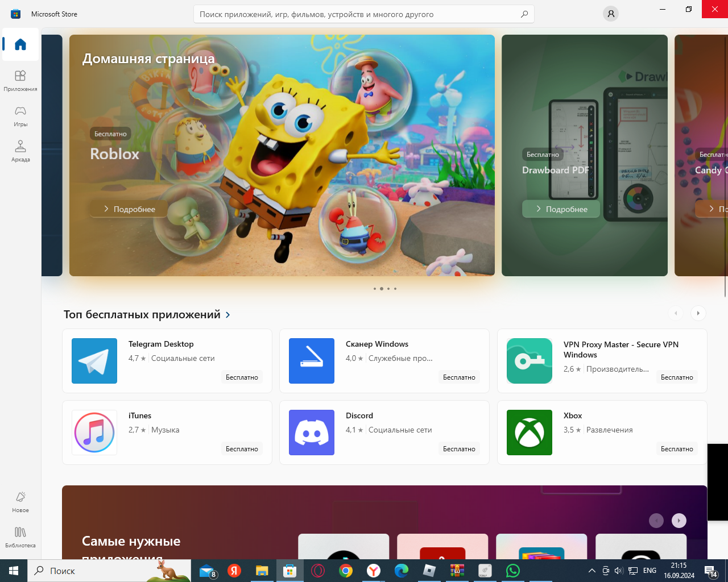Click Подробнее on the Roblox banner
728x582 pixels.
pos(129,209)
